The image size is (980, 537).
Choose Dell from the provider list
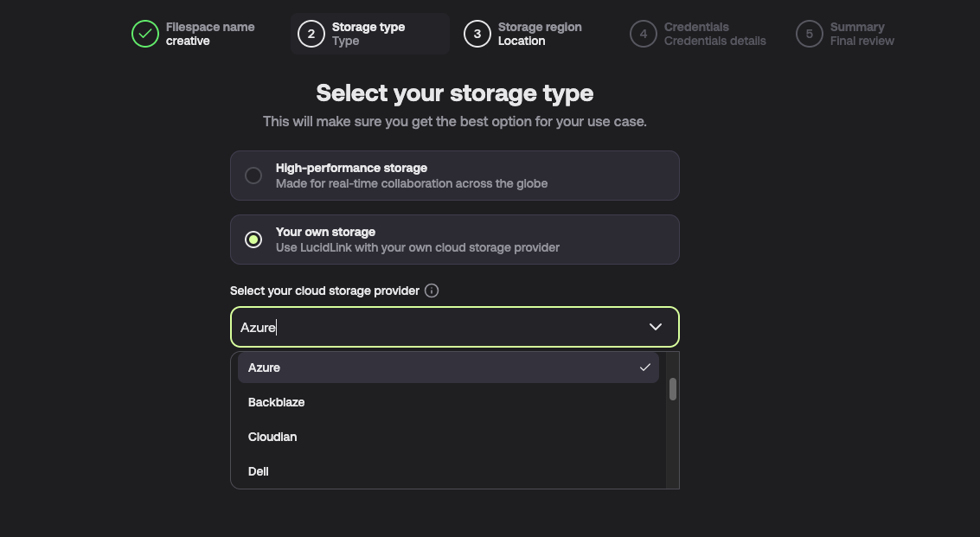(x=448, y=471)
